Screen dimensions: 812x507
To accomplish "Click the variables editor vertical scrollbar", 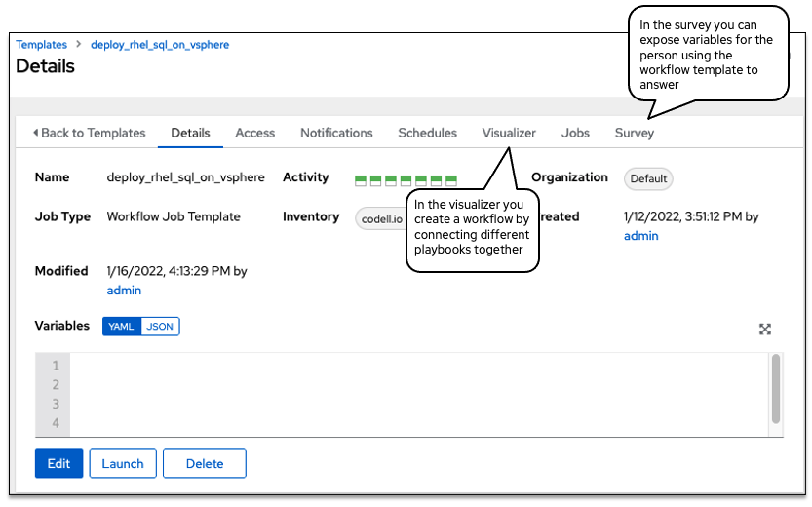I will [x=776, y=388].
